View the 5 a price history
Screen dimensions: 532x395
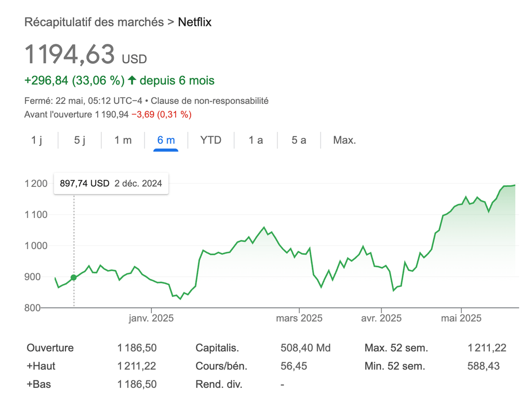298,140
